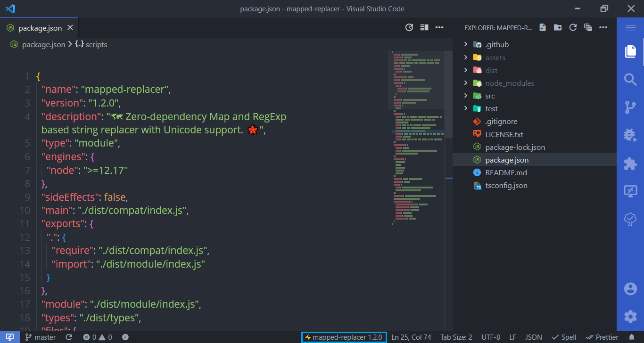
Task: Open Extensions view puzzle icon
Action: click(630, 163)
